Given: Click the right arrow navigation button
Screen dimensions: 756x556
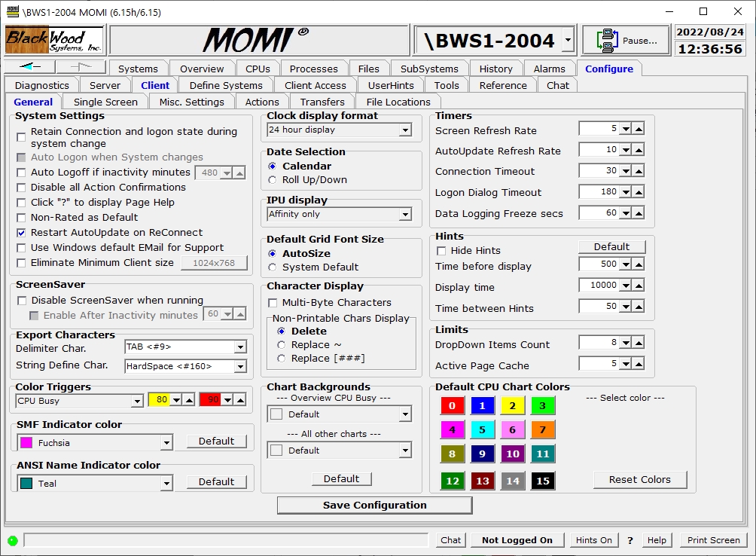Looking at the screenshot, I should pyautogui.click(x=81, y=66).
